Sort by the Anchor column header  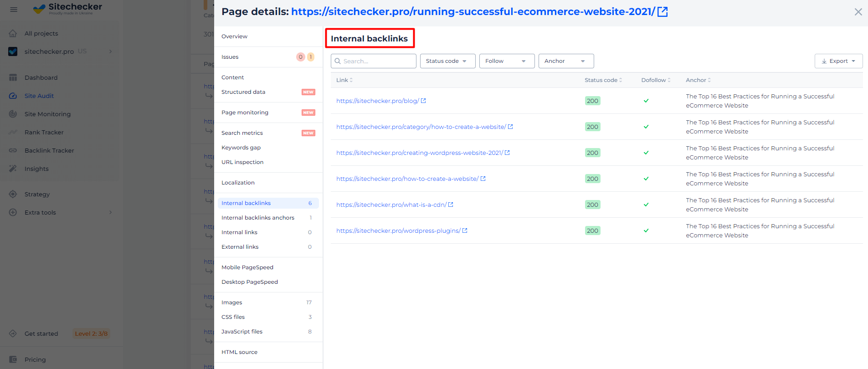(x=698, y=80)
